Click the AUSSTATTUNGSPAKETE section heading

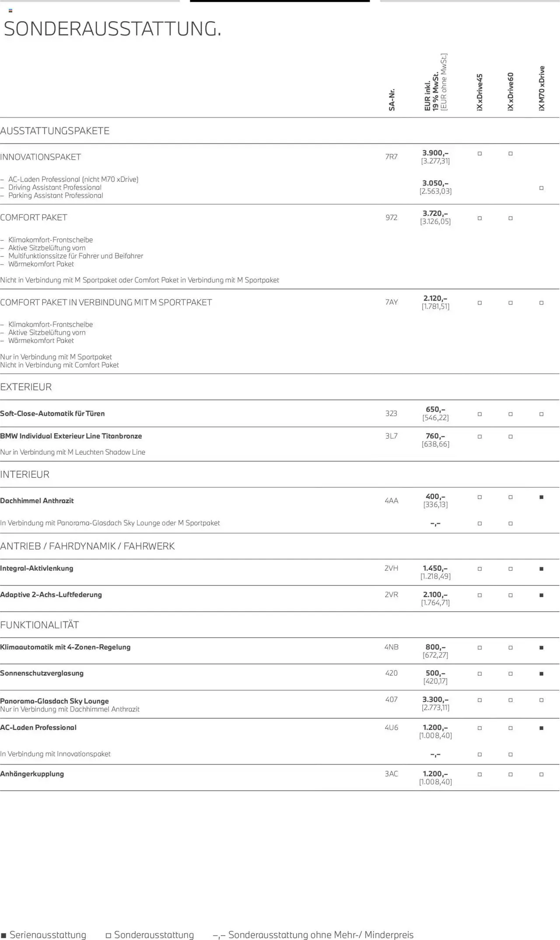click(x=55, y=131)
